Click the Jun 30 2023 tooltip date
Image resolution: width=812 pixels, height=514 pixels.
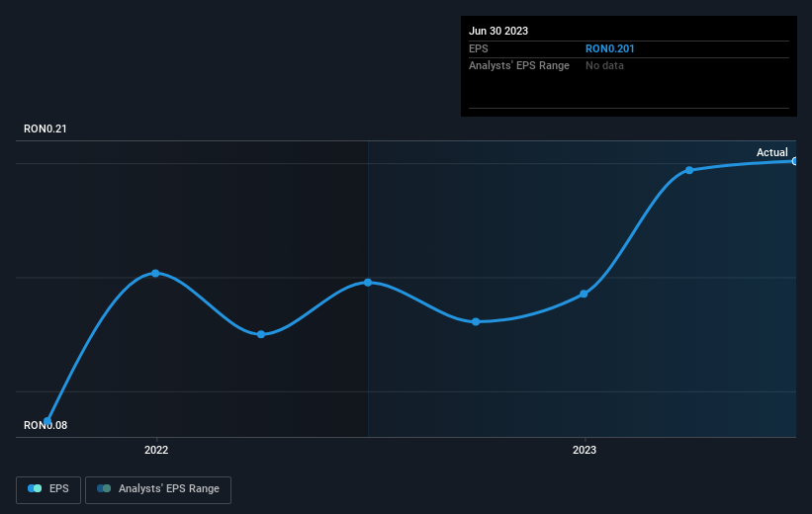pos(498,31)
